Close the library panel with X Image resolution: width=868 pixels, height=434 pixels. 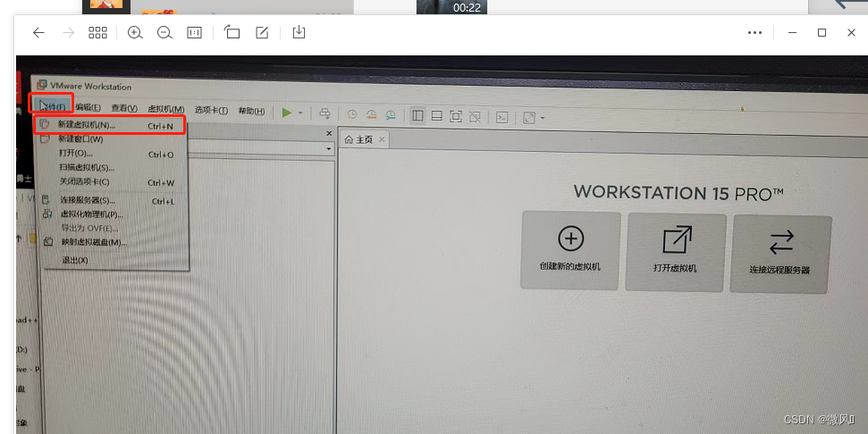329,133
